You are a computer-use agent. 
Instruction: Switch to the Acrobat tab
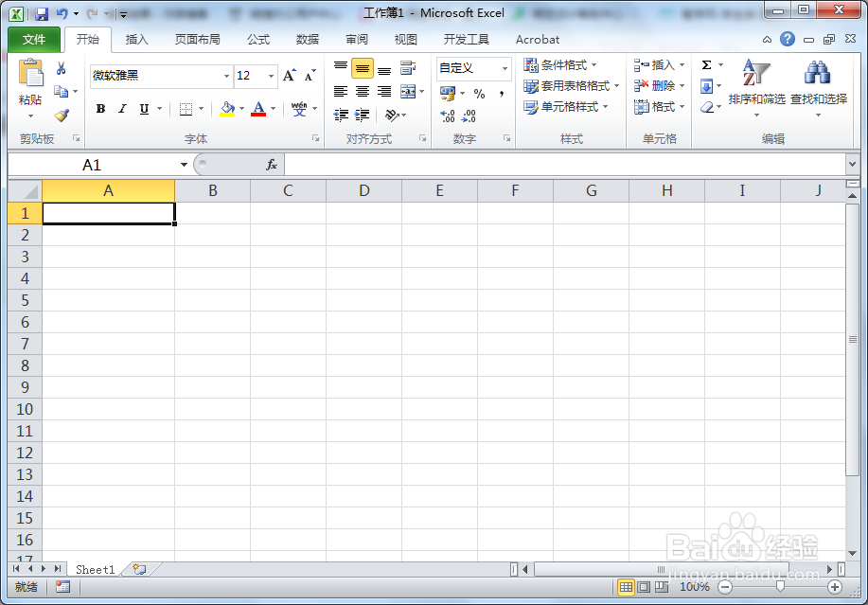[538, 40]
